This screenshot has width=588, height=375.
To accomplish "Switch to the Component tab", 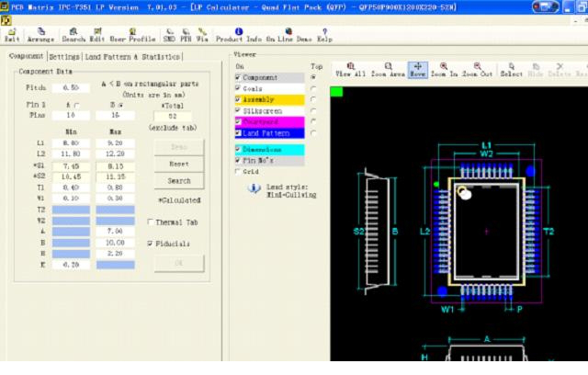I will 27,56.
